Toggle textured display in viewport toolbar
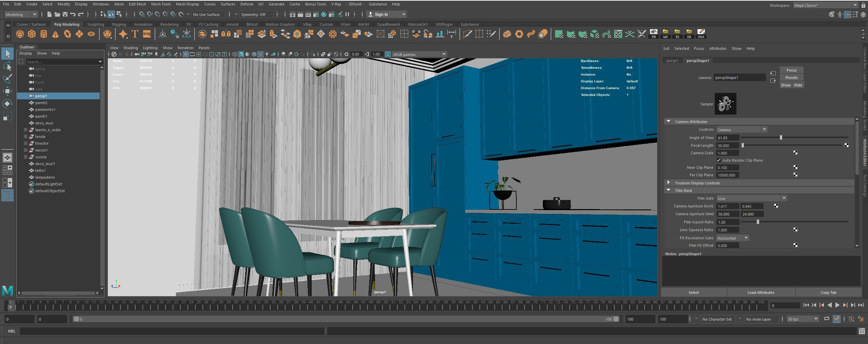Image resolution: width=868 pixels, height=344 pixels. click(x=260, y=54)
